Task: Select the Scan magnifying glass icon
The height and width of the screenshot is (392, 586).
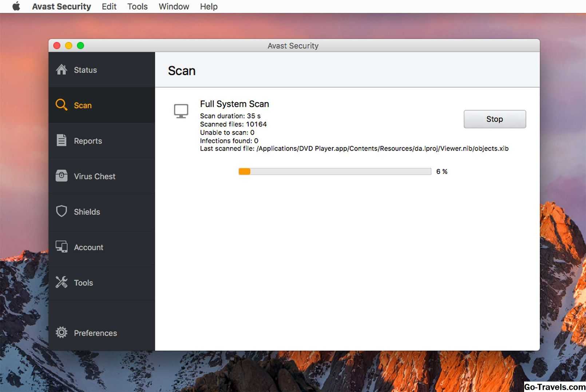Action: coord(61,105)
